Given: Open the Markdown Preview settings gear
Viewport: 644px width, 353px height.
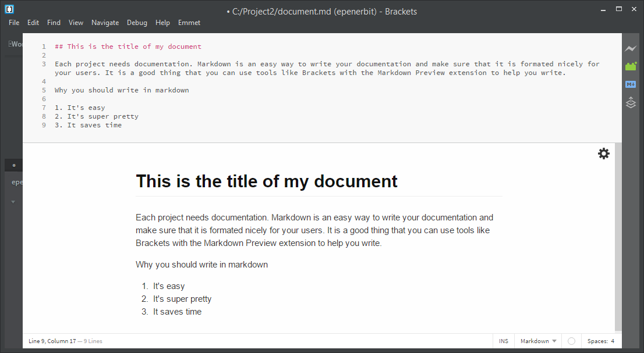Looking at the screenshot, I should tap(603, 153).
